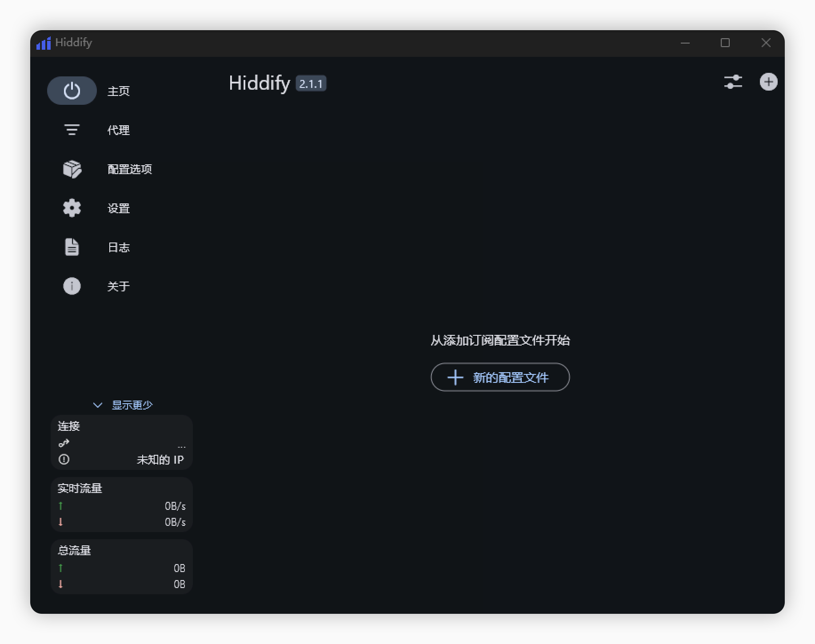Click the 未知的 IP text

(160, 460)
